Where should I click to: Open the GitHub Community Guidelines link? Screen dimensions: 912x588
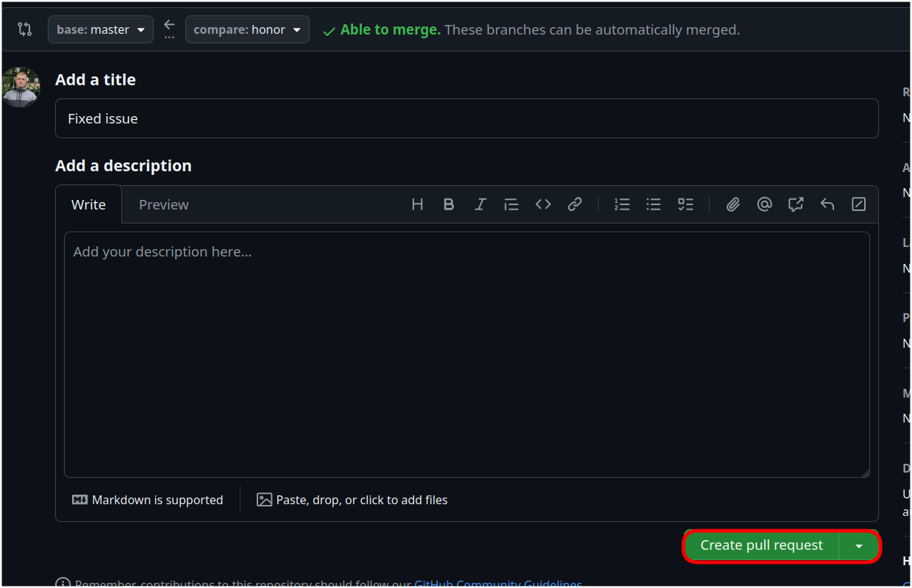pos(498,583)
